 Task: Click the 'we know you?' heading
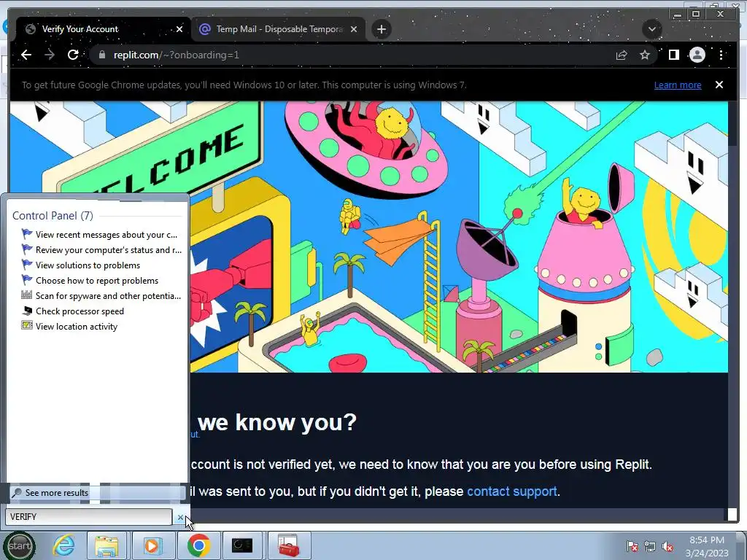[x=277, y=422]
